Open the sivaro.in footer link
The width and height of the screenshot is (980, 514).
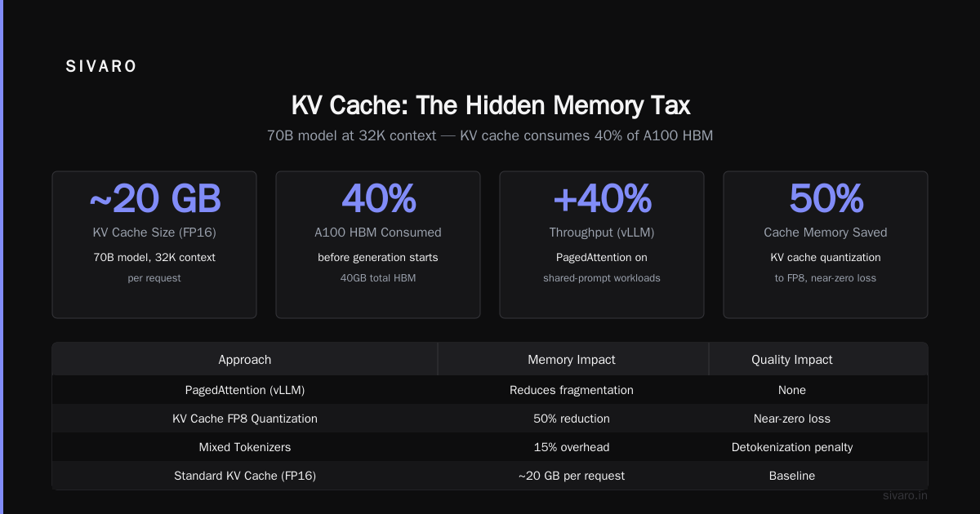[905, 495]
